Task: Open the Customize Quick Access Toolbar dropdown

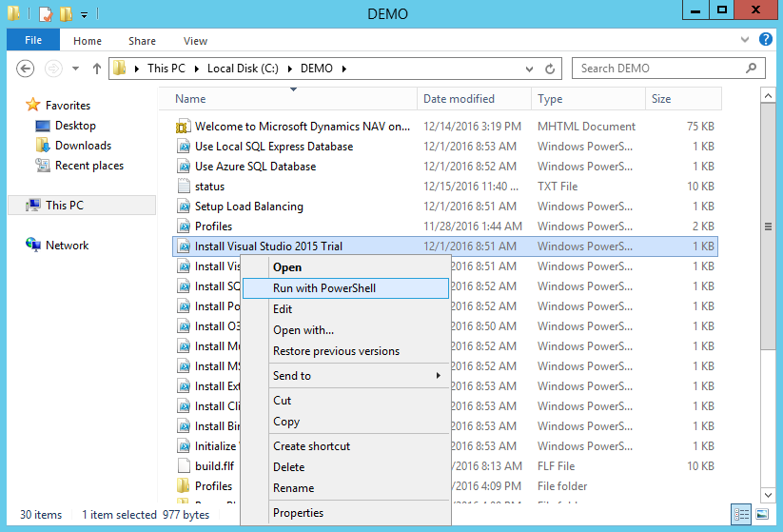Action: tap(84, 14)
